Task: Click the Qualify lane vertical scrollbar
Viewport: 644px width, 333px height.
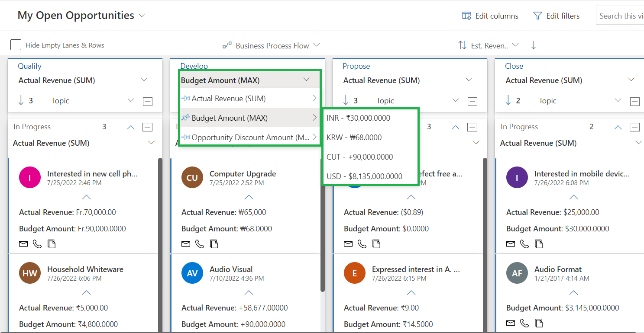Action: point(160,242)
